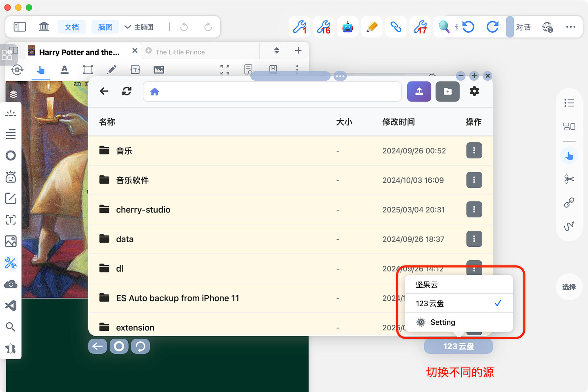Image resolution: width=588 pixels, height=392 pixels.
Task: Open the 音乐软件 folder
Action: click(x=132, y=180)
